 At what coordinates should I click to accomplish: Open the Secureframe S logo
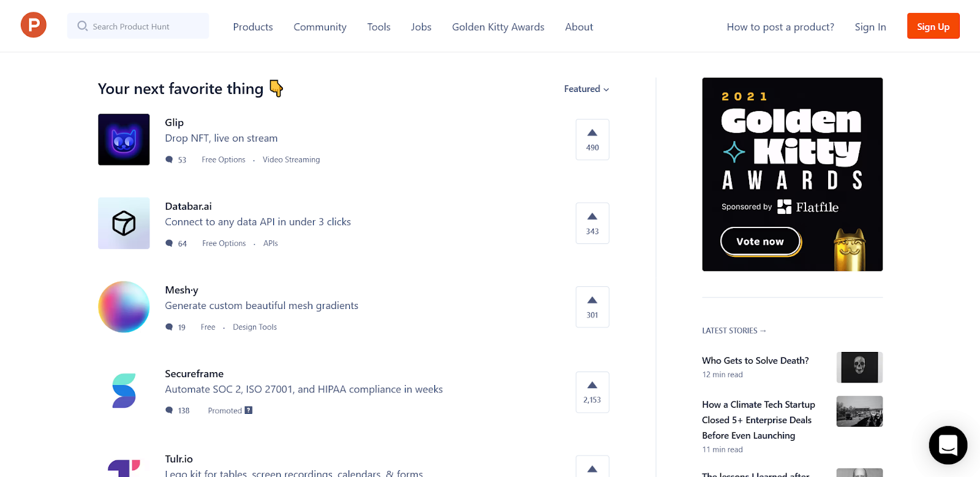tap(124, 391)
